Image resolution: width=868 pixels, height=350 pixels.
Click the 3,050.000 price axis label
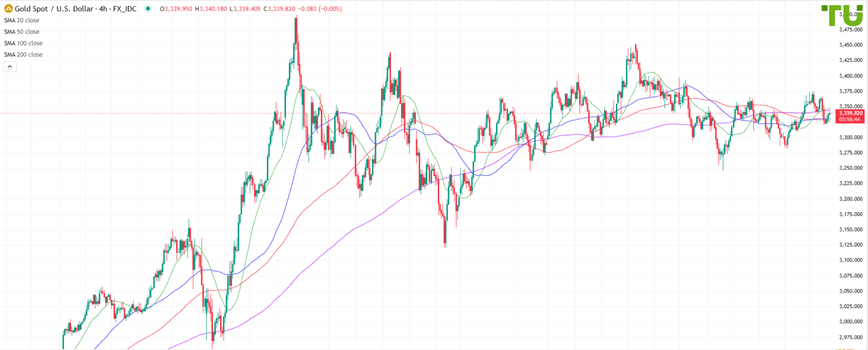point(851,291)
